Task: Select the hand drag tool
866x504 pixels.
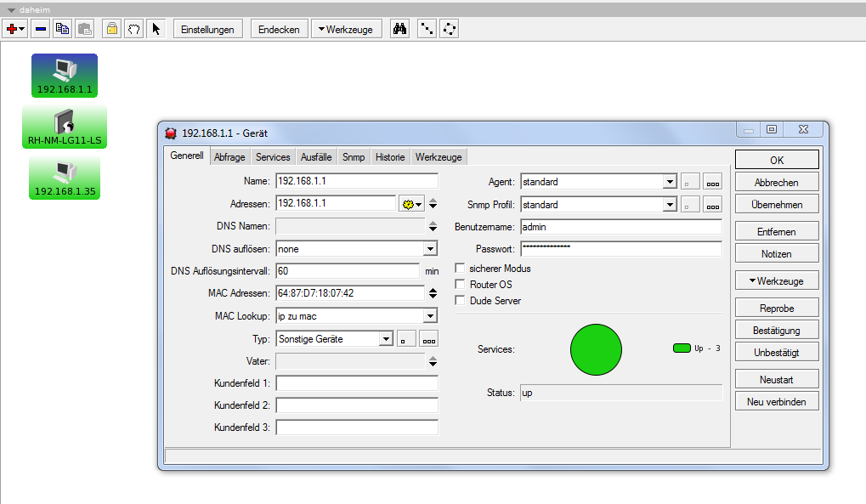Action: tap(133, 29)
